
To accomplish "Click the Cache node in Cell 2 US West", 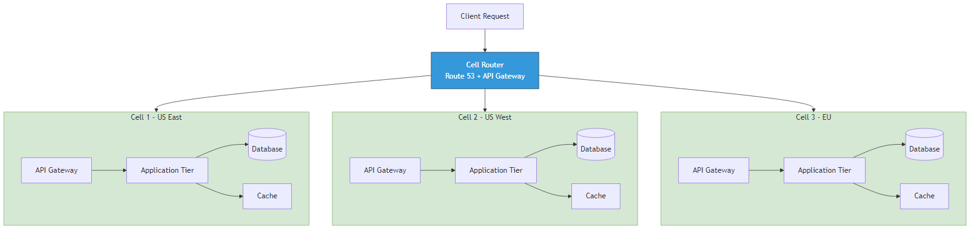I will coord(596,196).
